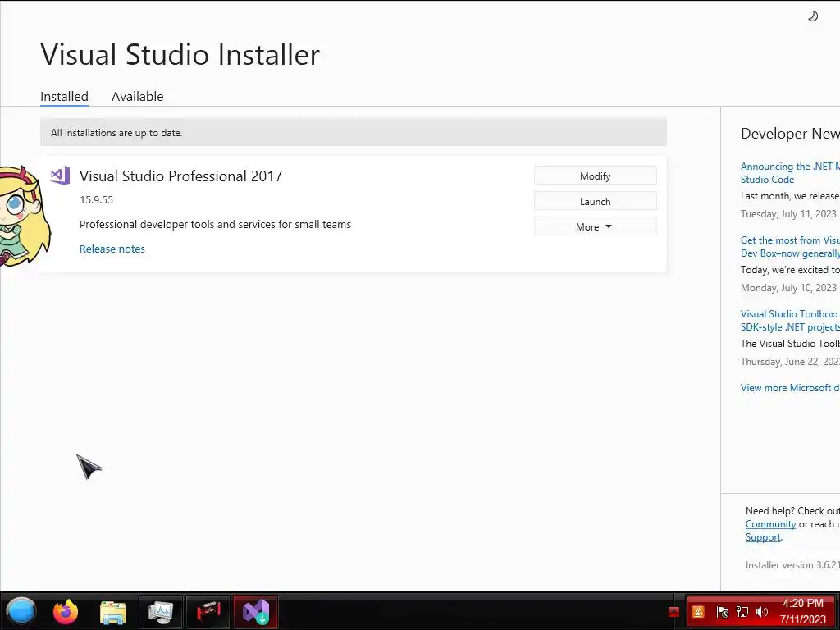This screenshot has height=630, width=840.
Task: Open the Available tab
Action: coord(137,97)
